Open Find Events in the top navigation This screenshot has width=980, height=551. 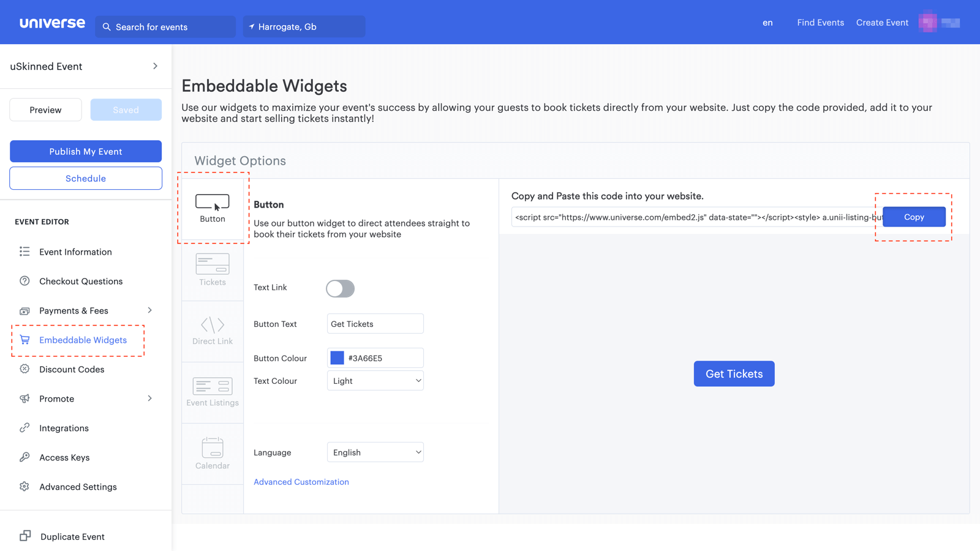coord(820,22)
